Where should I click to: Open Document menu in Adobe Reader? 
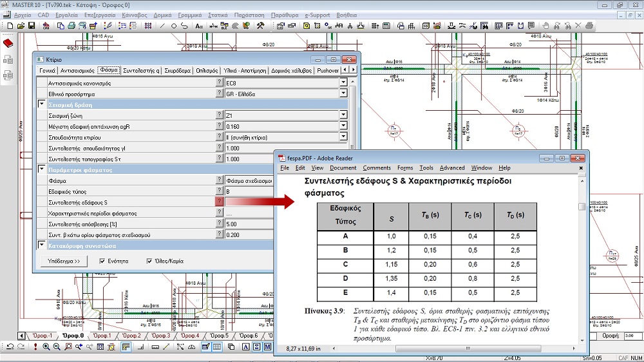[343, 167]
